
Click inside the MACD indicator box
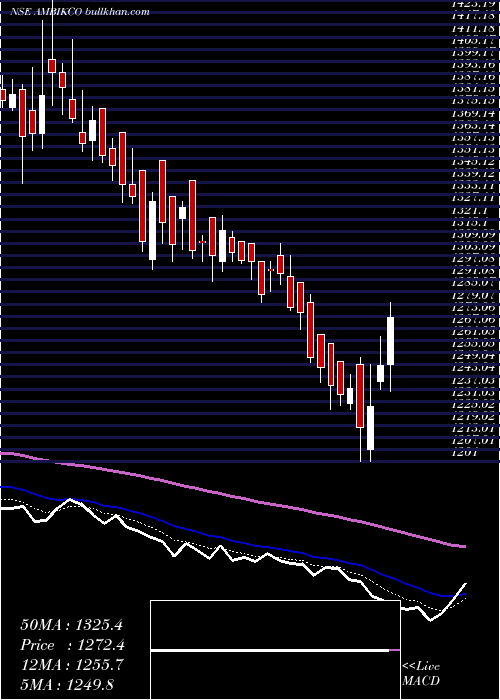coord(275,650)
